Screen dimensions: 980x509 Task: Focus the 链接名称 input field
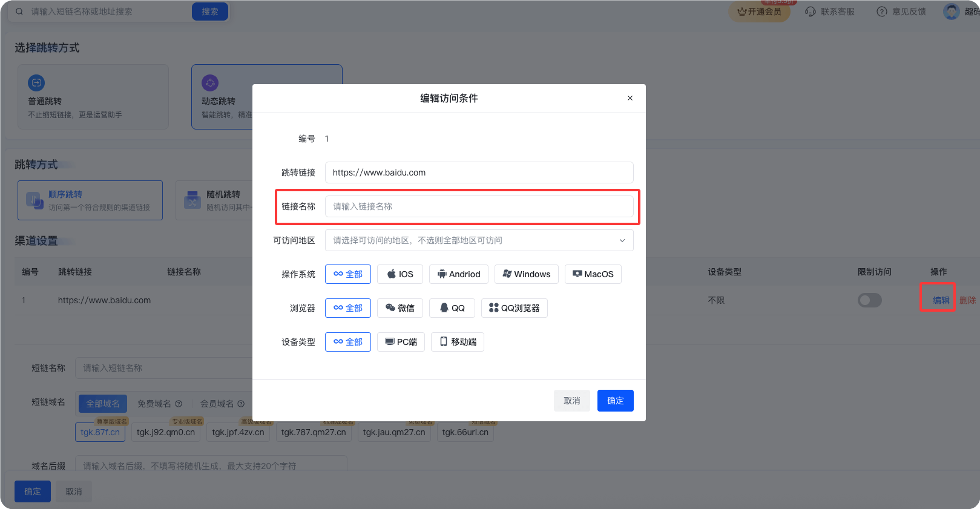[x=479, y=206]
